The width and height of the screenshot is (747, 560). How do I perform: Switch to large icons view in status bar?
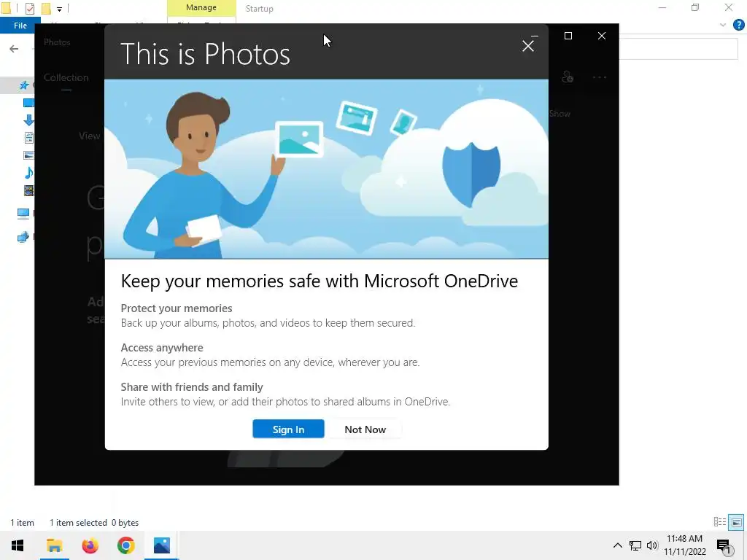pyautogui.click(x=736, y=522)
